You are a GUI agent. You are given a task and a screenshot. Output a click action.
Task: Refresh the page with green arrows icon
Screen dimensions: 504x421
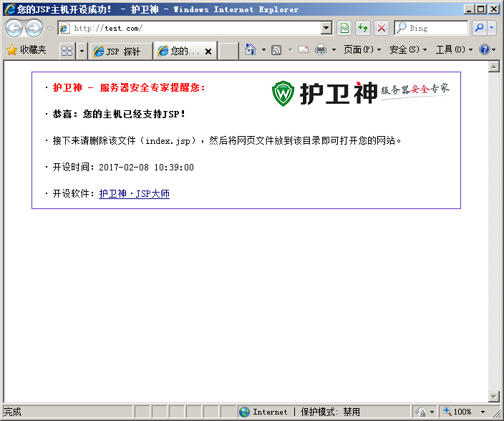[x=363, y=28]
